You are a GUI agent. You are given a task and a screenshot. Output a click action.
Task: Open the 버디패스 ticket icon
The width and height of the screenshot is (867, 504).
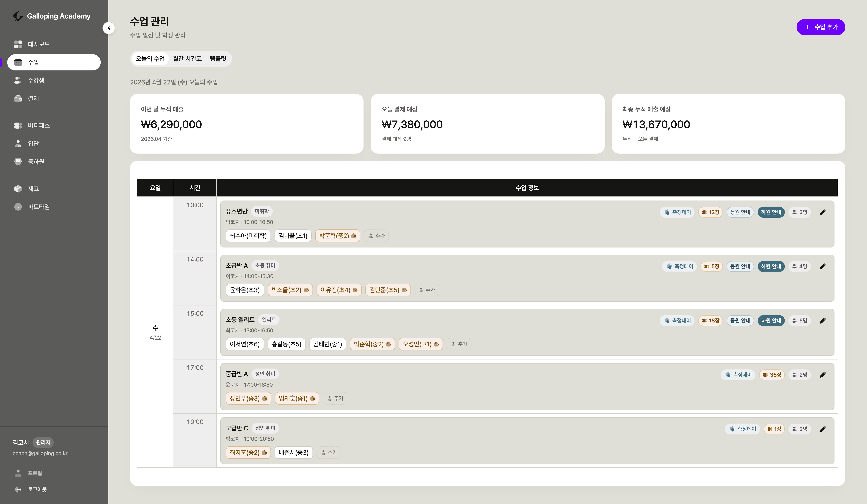click(x=18, y=125)
